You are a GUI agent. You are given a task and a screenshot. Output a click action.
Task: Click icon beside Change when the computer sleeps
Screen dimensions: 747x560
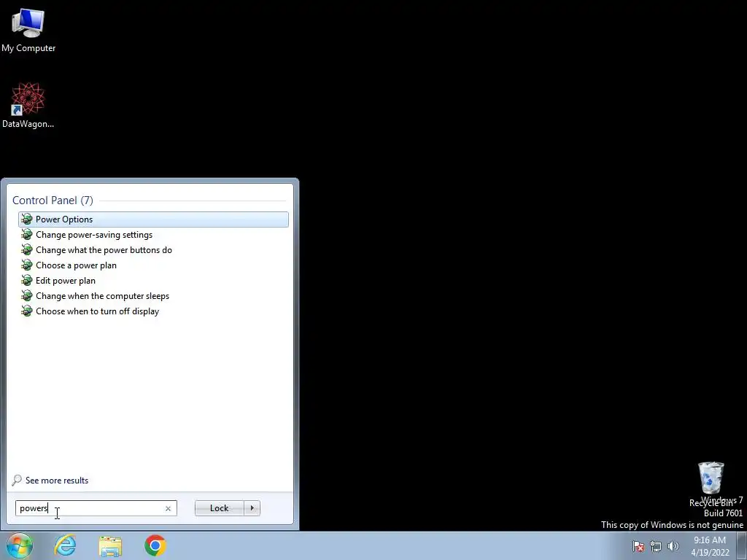click(27, 296)
